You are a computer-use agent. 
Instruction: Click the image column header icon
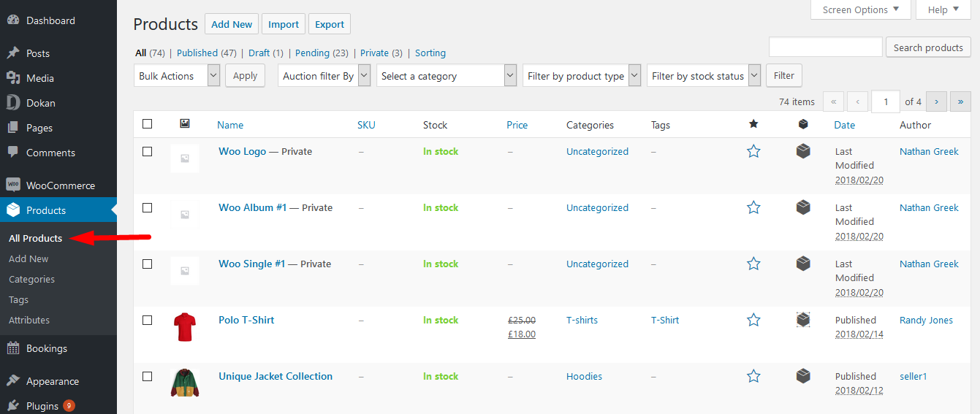(185, 124)
